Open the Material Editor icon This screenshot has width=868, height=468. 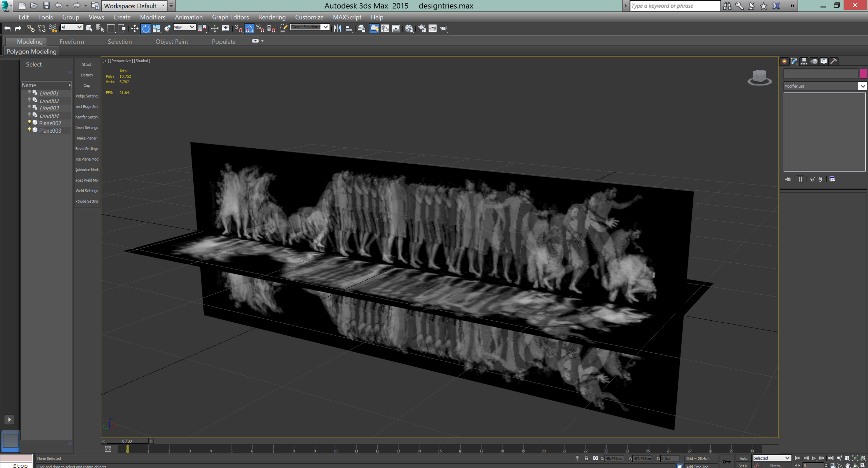click(x=409, y=28)
